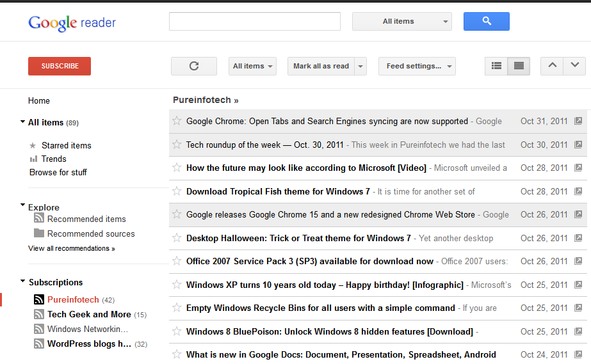Click Recommended items feed icon
Image resolution: width=591 pixels, height=364 pixels.
[39, 218]
